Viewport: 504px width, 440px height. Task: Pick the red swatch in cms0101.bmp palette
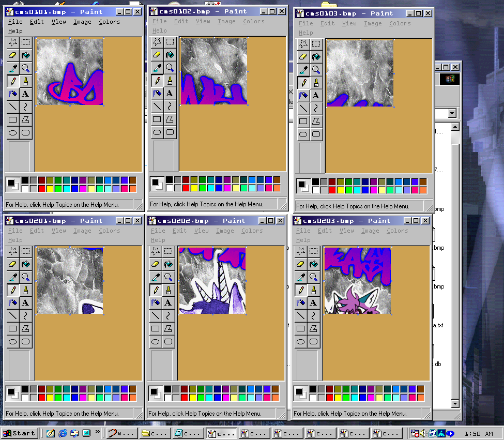[41, 188]
